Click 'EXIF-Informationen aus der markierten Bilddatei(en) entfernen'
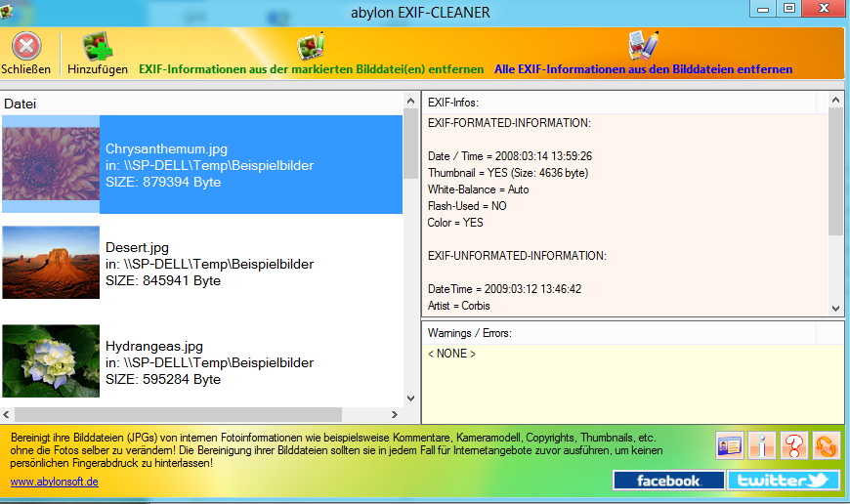This screenshot has width=850, height=504. pos(311,69)
